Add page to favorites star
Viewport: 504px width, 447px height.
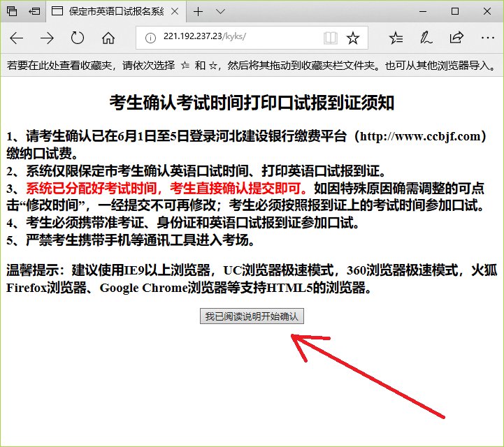[x=352, y=38]
